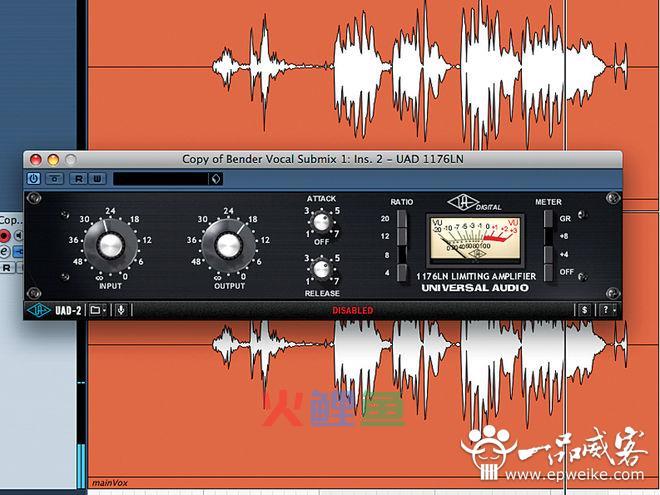This screenshot has height=495, width=660.
Task: Click the monitor speaker button on the track
Action: click(18, 235)
